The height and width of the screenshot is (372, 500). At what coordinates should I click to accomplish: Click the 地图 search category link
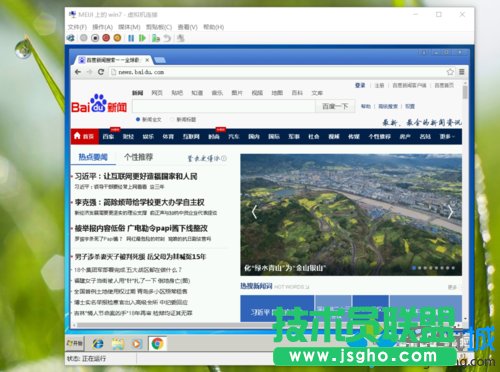coord(277,93)
